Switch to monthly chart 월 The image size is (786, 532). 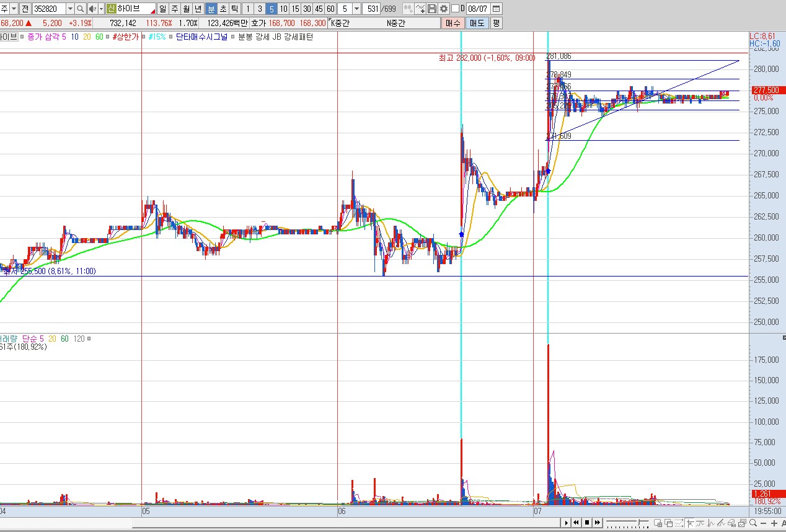[186, 9]
